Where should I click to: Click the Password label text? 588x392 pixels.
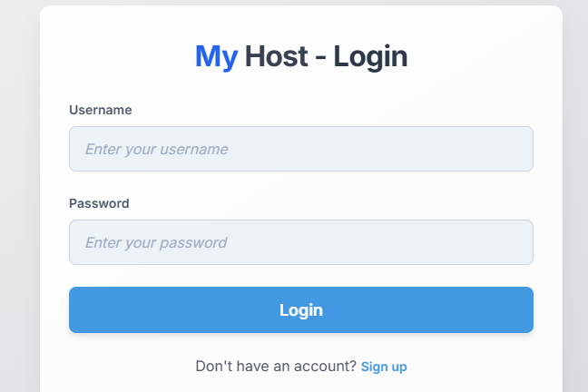tap(99, 203)
